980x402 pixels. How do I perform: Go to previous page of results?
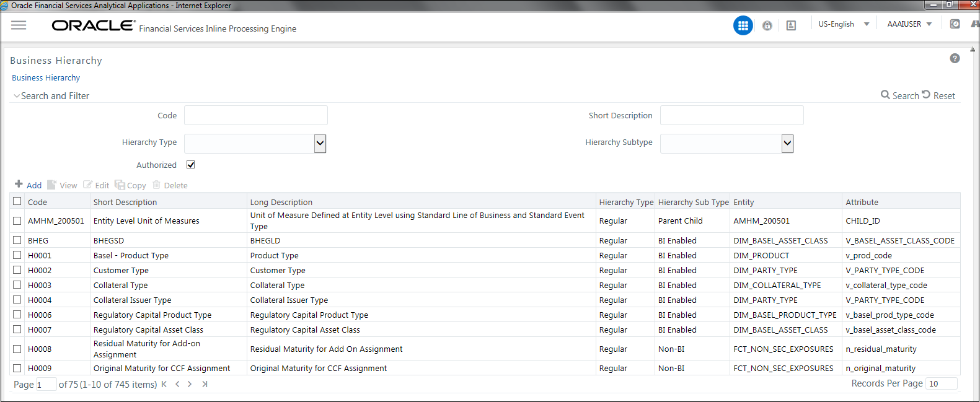click(x=177, y=384)
